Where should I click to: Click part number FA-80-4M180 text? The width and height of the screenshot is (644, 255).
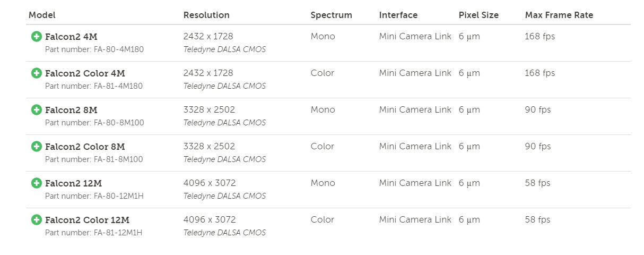[x=94, y=49]
